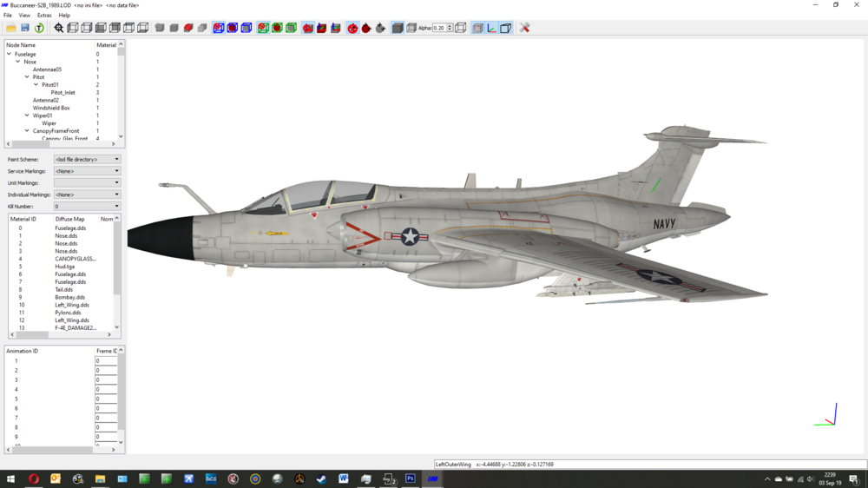Click the first wireframe cube view icon
This screenshot has height=488, width=868.
(73, 28)
